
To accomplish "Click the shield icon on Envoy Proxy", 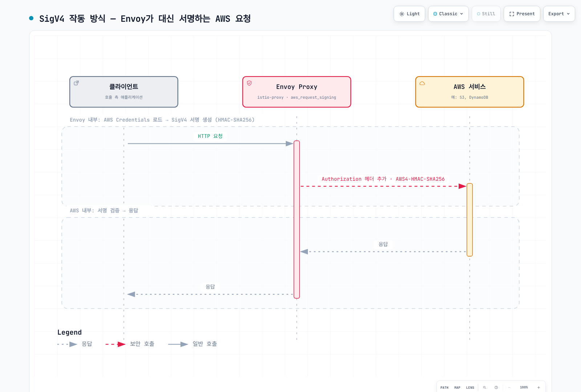I will tap(249, 83).
